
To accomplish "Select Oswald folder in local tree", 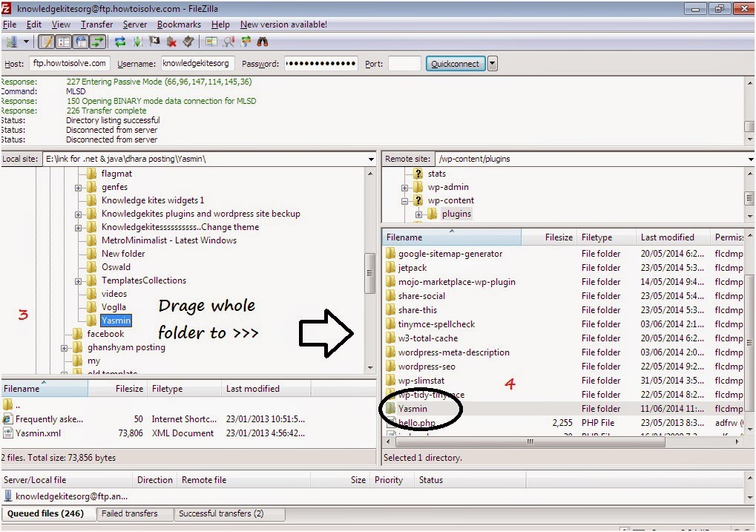I will 116,266.
